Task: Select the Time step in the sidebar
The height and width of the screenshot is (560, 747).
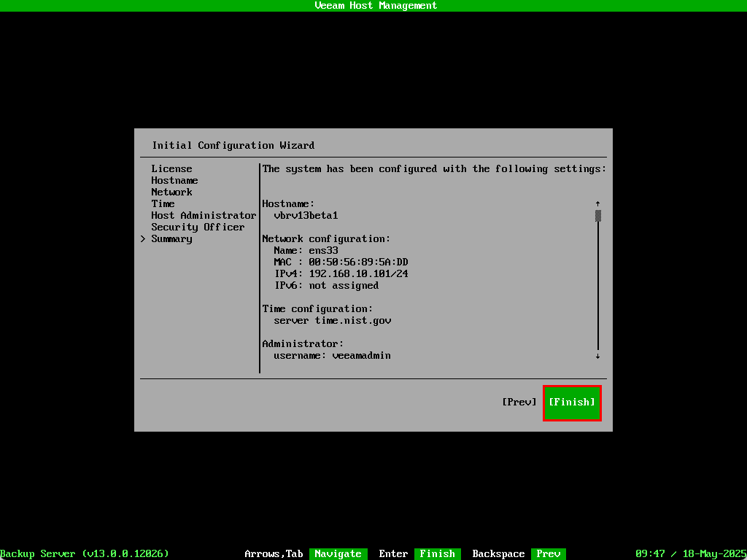Action: click(163, 203)
